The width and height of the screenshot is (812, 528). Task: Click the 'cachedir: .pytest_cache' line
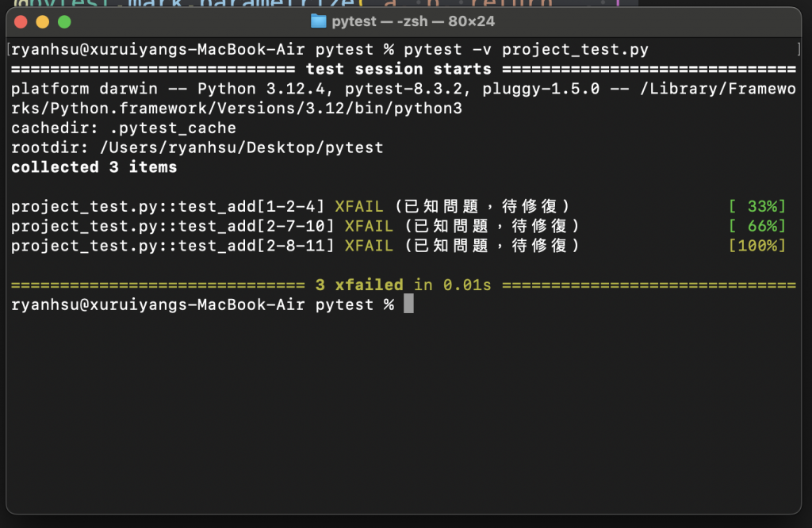(x=123, y=128)
